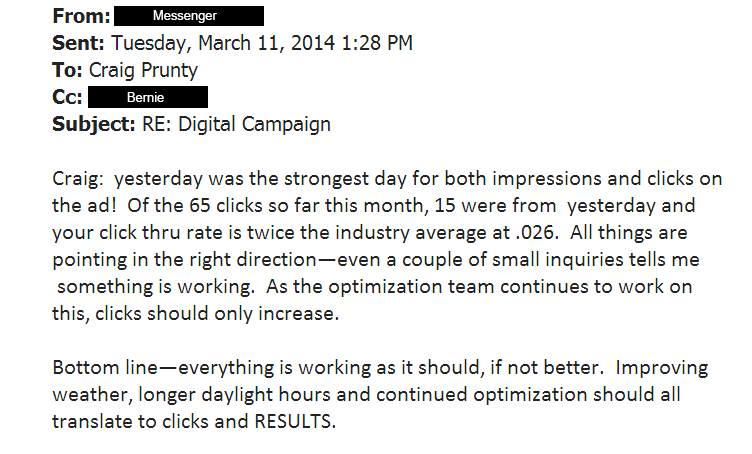This screenshot has height=454, width=752.
Task: Click the Sent: field label
Action: coord(78,43)
